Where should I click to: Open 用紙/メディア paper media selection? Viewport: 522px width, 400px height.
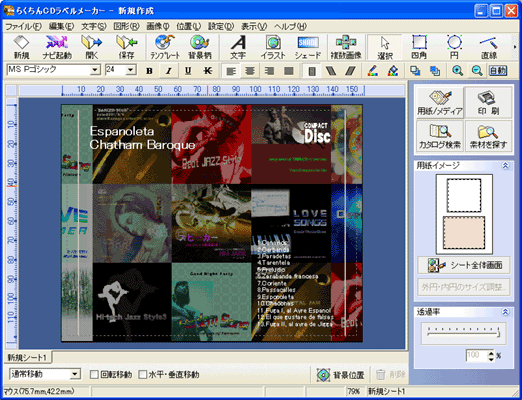tap(440, 103)
